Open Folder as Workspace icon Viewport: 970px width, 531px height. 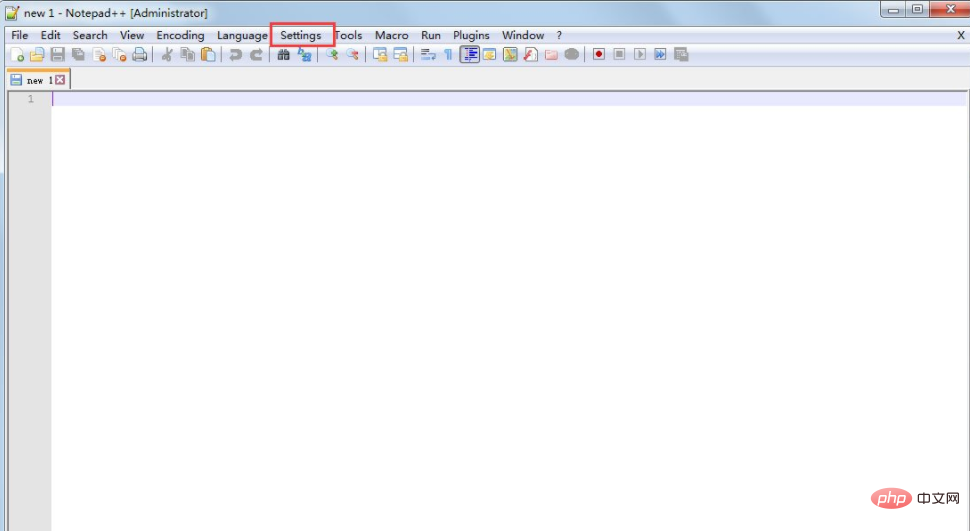[x=551, y=54]
